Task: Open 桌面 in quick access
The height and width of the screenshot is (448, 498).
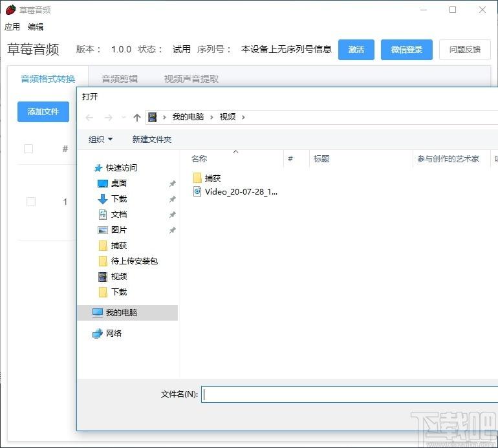Action: click(119, 183)
